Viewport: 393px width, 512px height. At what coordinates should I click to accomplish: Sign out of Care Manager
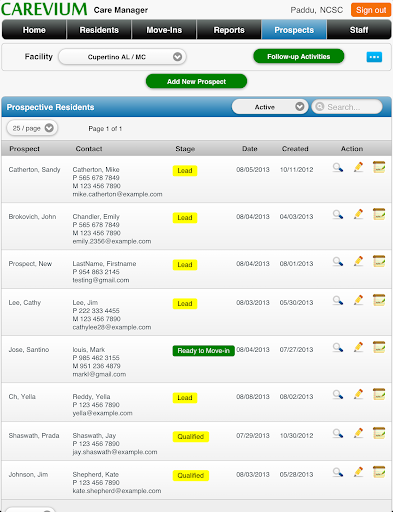point(371,10)
